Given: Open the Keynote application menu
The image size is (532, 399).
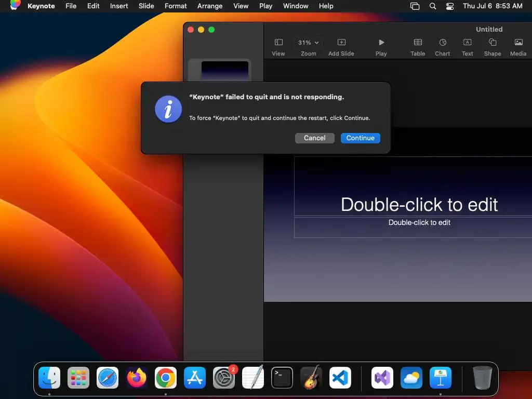Looking at the screenshot, I should pyautogui.click(x=41, y=6).
